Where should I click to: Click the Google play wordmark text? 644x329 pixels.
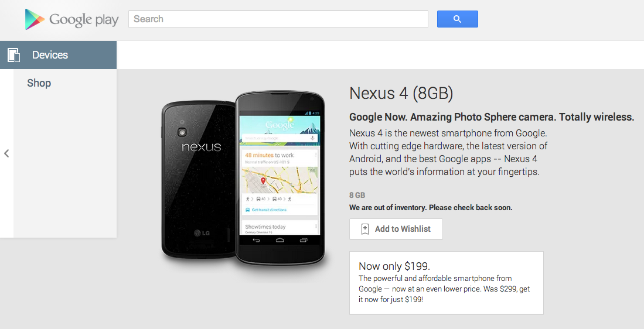[x=84, y=20]
